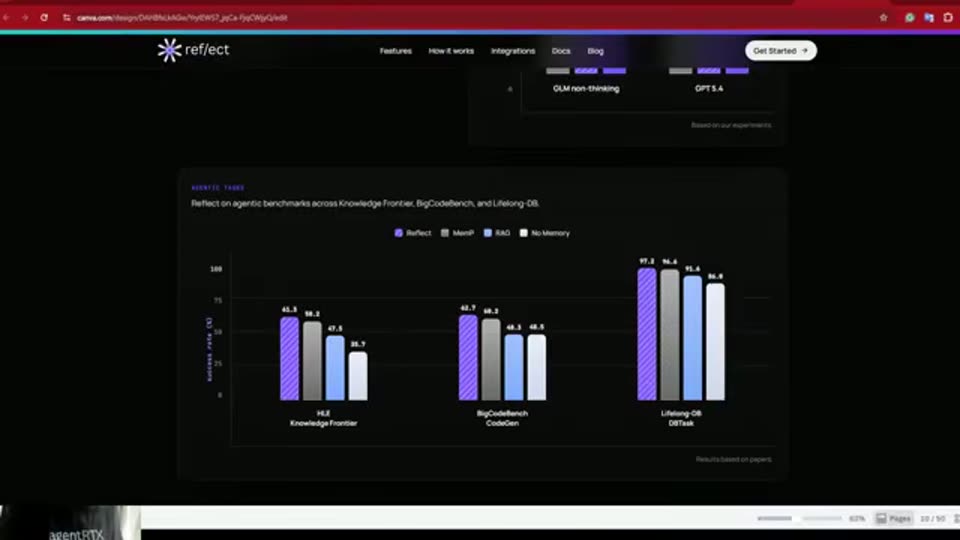Click the blue RAG bar in BigCodeBench group
Viewport: 960px width, 540px height.
tap(514, 368)
